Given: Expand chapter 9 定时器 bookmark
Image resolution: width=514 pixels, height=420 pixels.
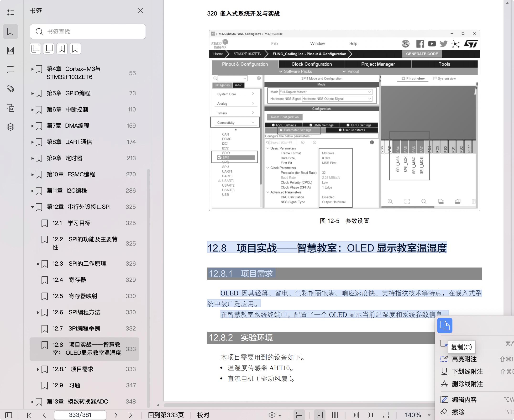Looking at the screenshot, I should point(32,158).
